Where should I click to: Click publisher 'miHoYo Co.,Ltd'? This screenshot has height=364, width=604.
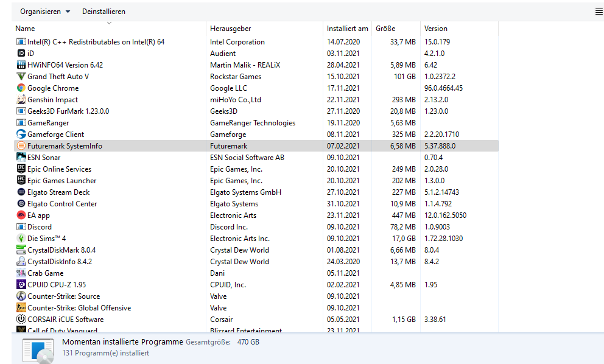point(236,99)
